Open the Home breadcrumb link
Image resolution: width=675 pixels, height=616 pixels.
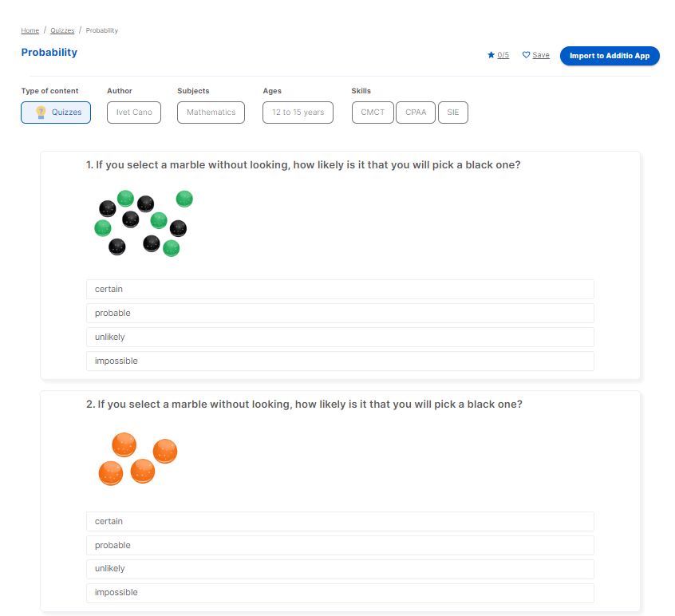pos(30,30)
